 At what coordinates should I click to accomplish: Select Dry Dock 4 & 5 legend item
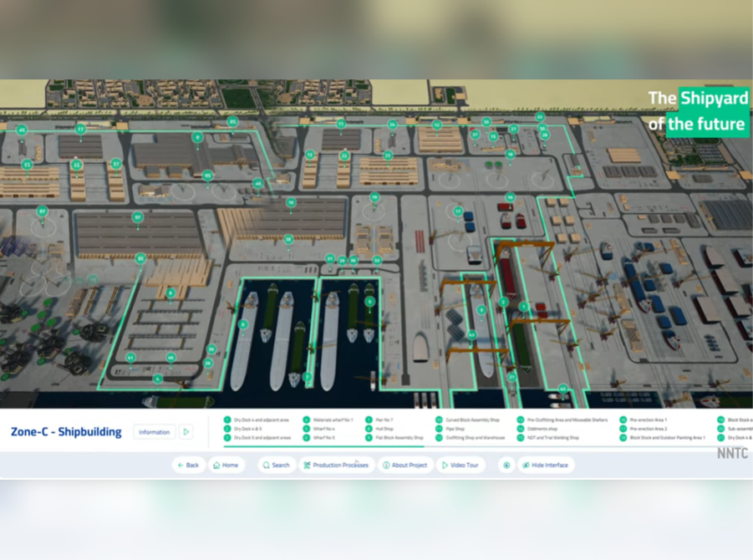pyautogui.click(x=249, y=429)
